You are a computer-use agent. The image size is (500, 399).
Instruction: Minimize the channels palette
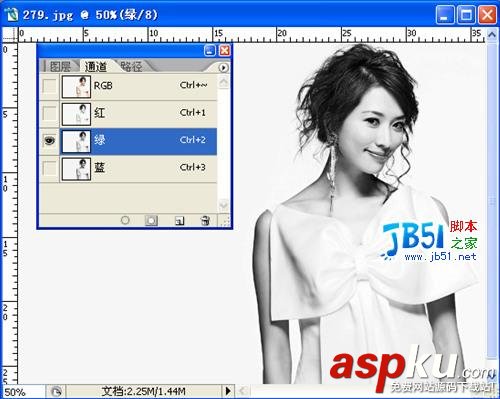[210, 51]
